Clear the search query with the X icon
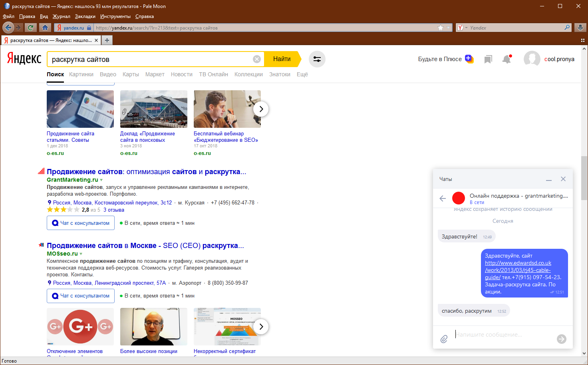 click(257, 59)
